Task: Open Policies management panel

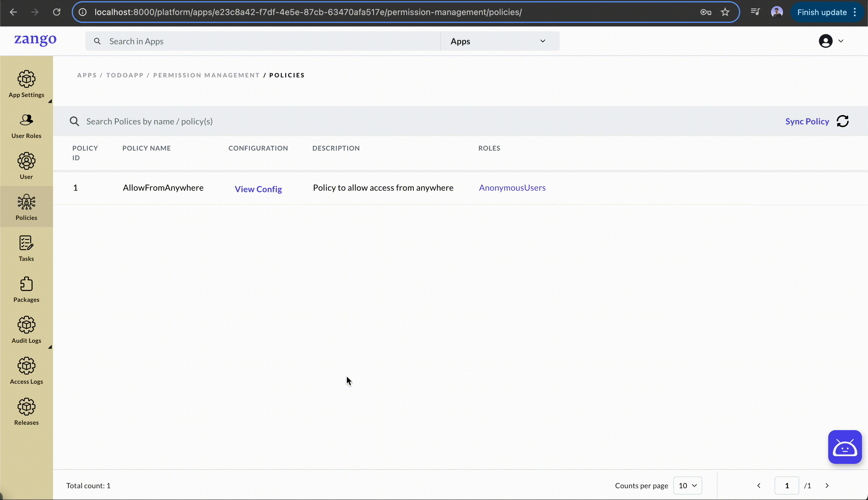Action: tap(26, 208)
